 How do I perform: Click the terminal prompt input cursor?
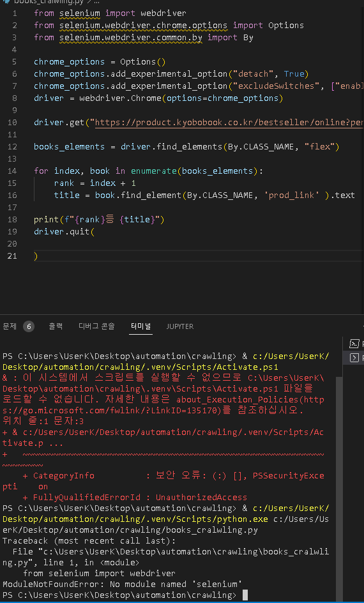pyautogui.click(x=245, y=595)
